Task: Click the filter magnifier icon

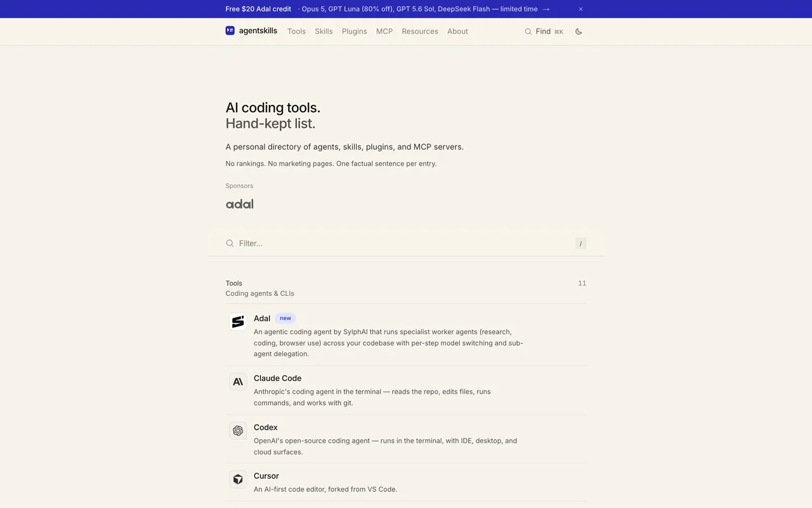Action: (230, 243)
